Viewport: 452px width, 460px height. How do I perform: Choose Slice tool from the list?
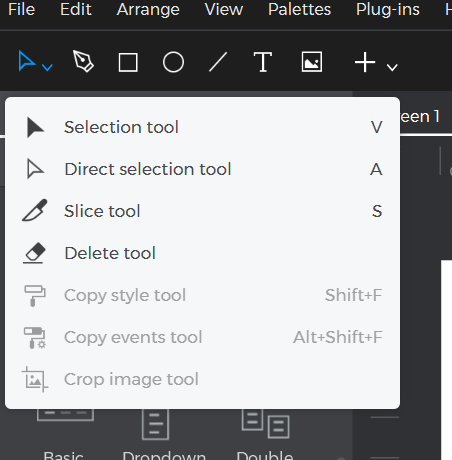click(202, 211)
